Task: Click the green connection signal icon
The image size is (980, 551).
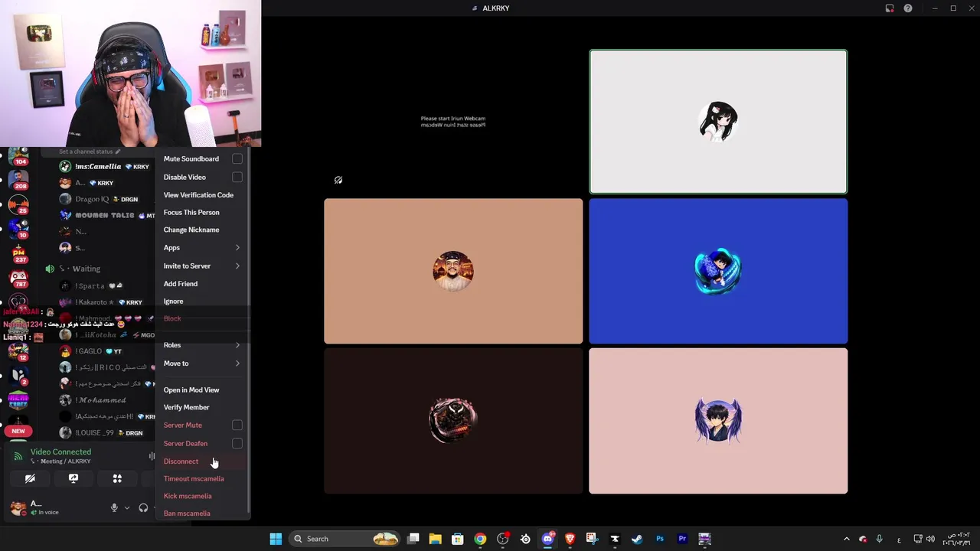Action: click(18, 456)
